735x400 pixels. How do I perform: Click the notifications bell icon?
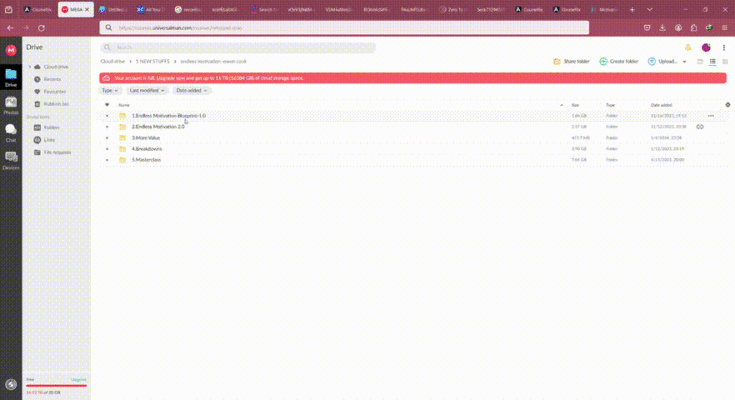click(x=688, y=47)
